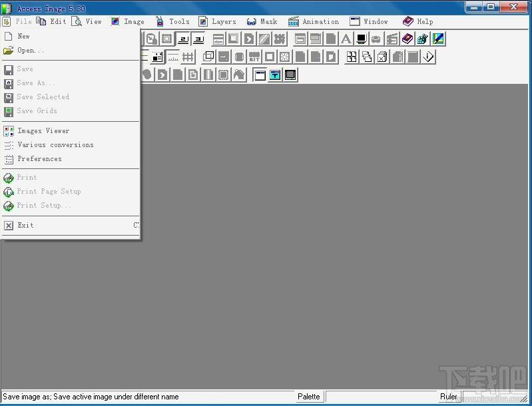Expand the Tools menu
This screenshot has width=532, height=406.
(x=172, y=21)
